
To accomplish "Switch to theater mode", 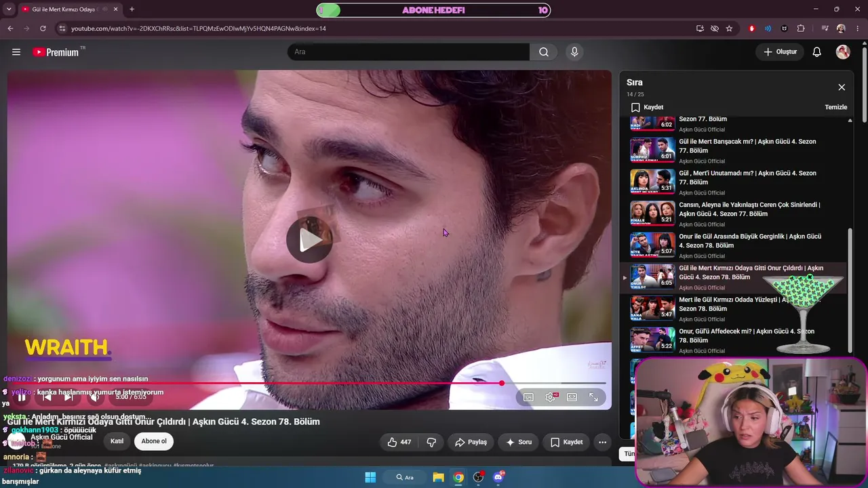I will tap(572, 397).
